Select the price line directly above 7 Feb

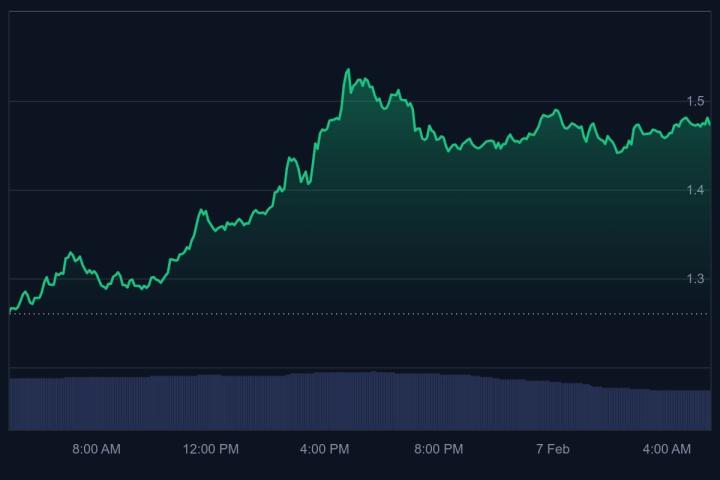click(x=552, y=112)
